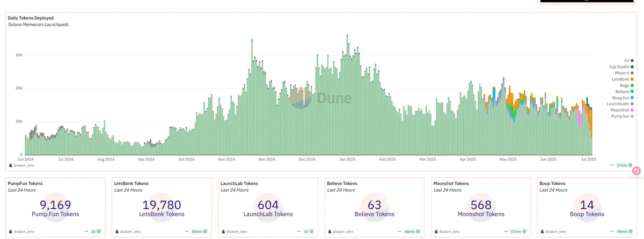The image size is (644, 239).
Task: Open the PumpFun Tokens card title
Action: pyautogui.click(x=25, y=183)
